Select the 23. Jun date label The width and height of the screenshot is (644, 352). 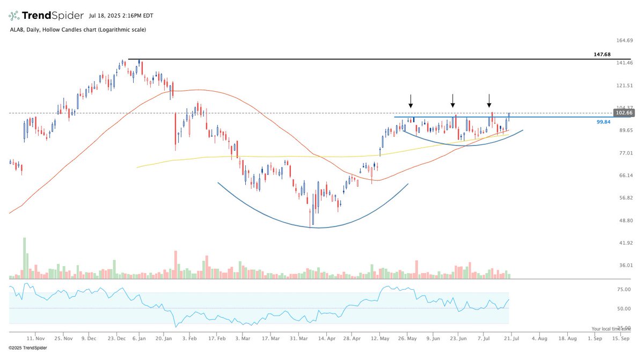coord(458,339)
